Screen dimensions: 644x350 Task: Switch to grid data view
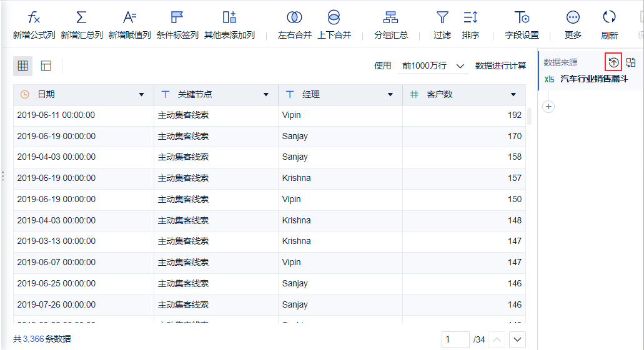pos(22,66)
